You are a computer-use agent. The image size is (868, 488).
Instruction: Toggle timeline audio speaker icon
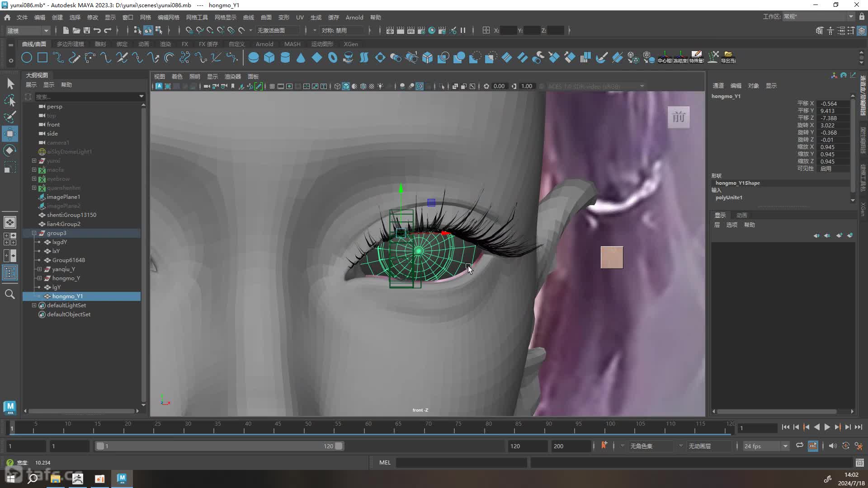pyautogui.click(x=833, y=446)
